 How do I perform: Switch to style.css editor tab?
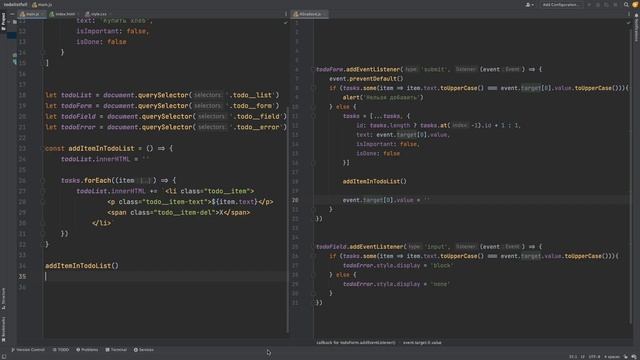point(97,14)
